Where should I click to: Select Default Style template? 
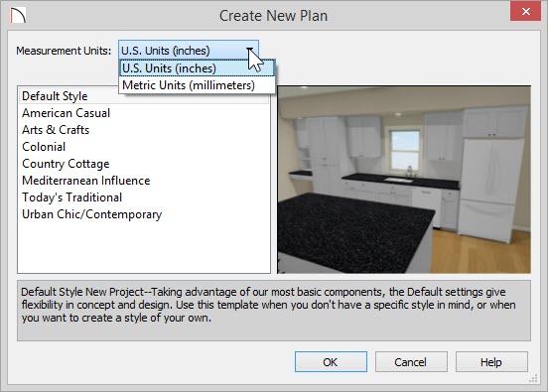tap(144, 96)
